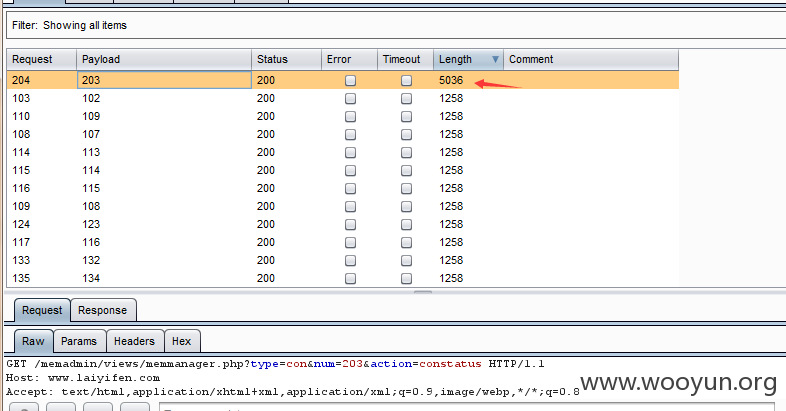
Task: Toggle Timeout checkbox for request 109
Action: (407, 207)
